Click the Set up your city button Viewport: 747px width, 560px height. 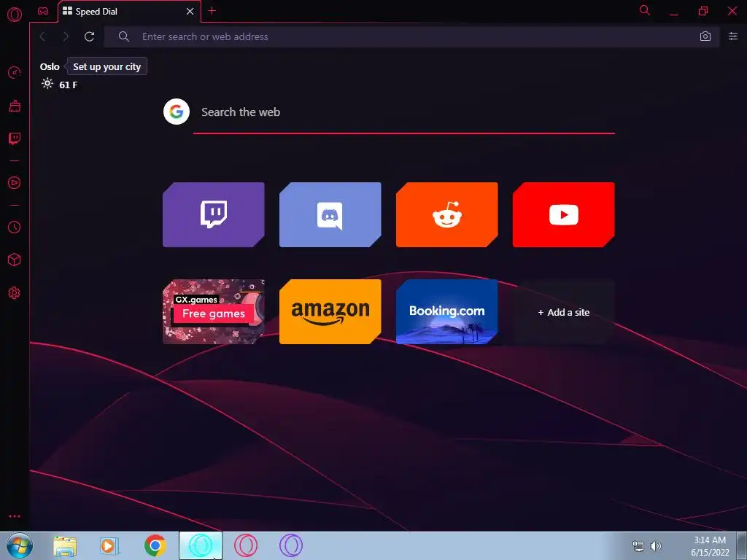coord(107,66)
